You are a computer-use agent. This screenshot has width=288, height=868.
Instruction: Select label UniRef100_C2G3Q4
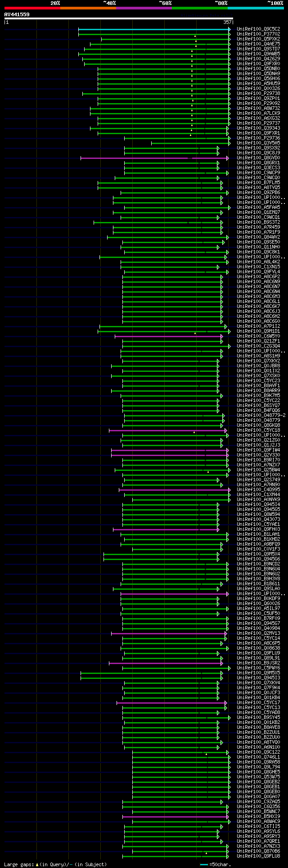coord(258,346)
